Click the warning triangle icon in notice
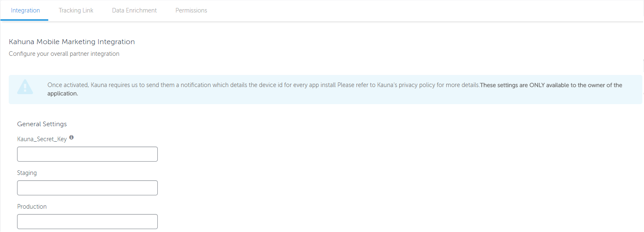Image resolution: width=644 pixels, height=232 pixels. pyautogui.click(x=25, y=87)
